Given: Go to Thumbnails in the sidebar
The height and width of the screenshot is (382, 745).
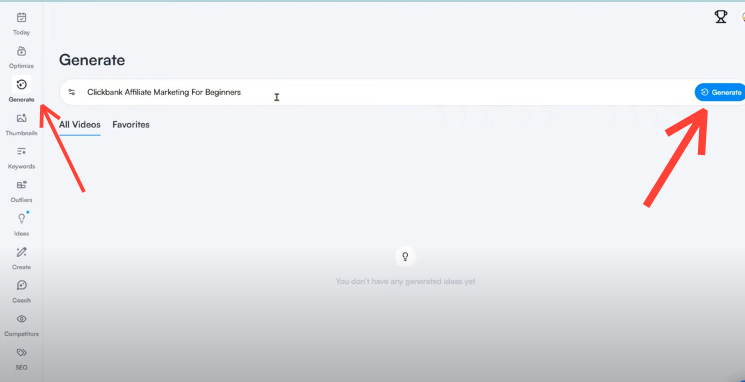Looking at the screenshot, I should click(x=21, y=118).
